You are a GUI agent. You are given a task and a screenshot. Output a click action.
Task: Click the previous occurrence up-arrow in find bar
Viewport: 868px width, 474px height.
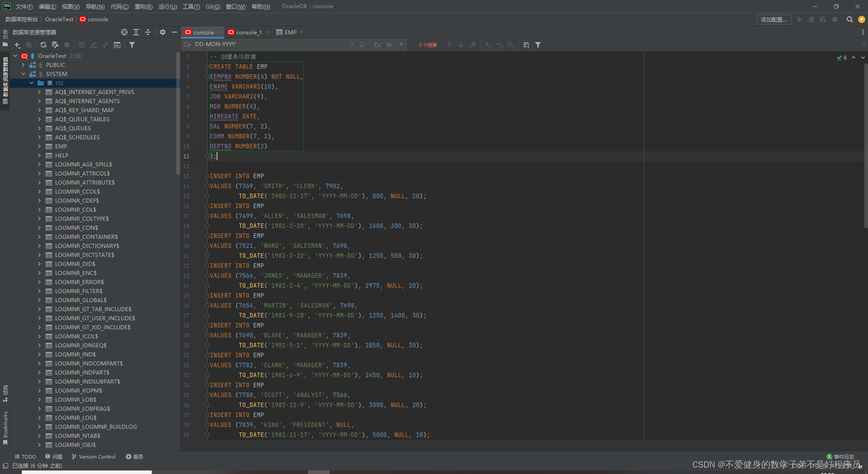tap(449, 45)
